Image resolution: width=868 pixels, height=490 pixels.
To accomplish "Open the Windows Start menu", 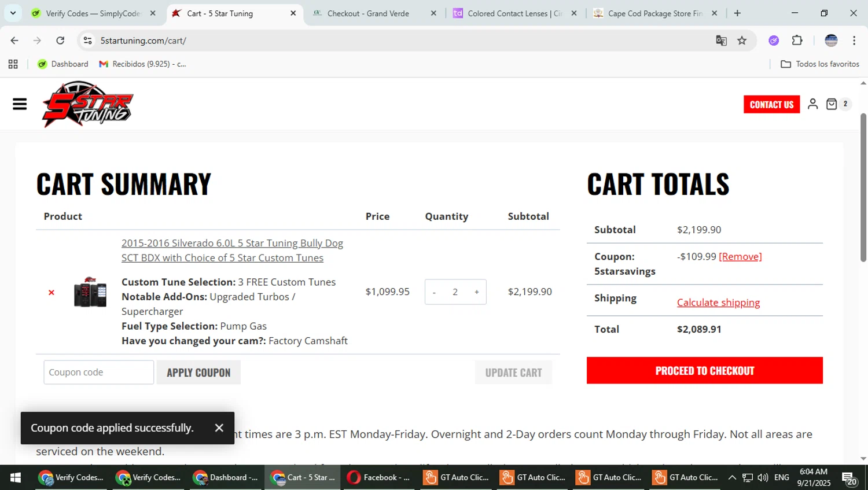I will point(16,477).
